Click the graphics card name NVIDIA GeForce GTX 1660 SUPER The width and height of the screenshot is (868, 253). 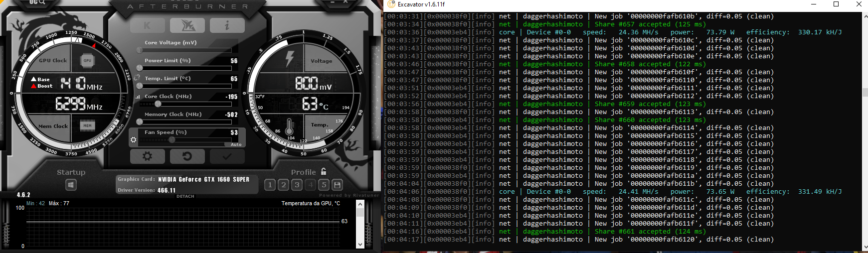pyautogui.click(x=203, y=179)
